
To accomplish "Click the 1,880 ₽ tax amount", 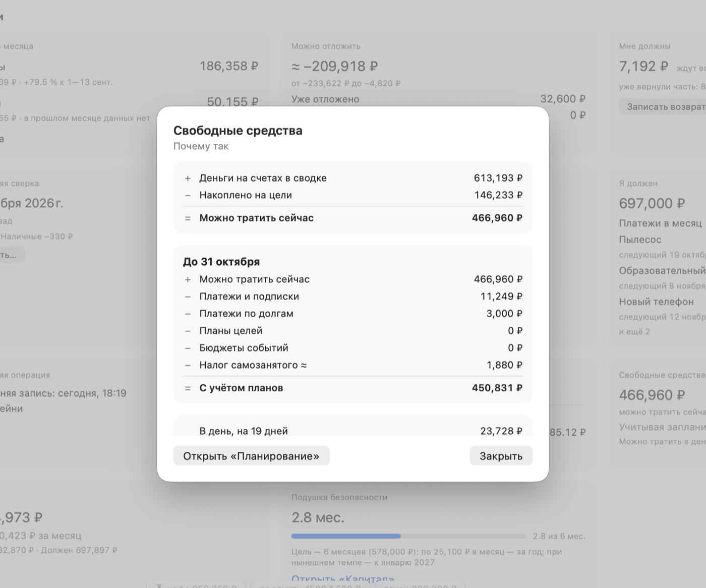I will (504, 365).
